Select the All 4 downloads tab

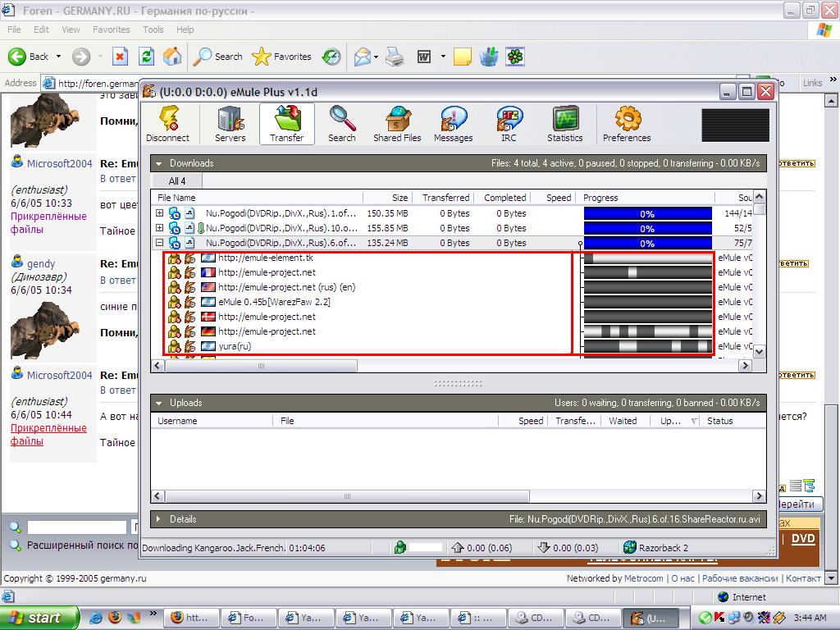click(x=177, y=181)
